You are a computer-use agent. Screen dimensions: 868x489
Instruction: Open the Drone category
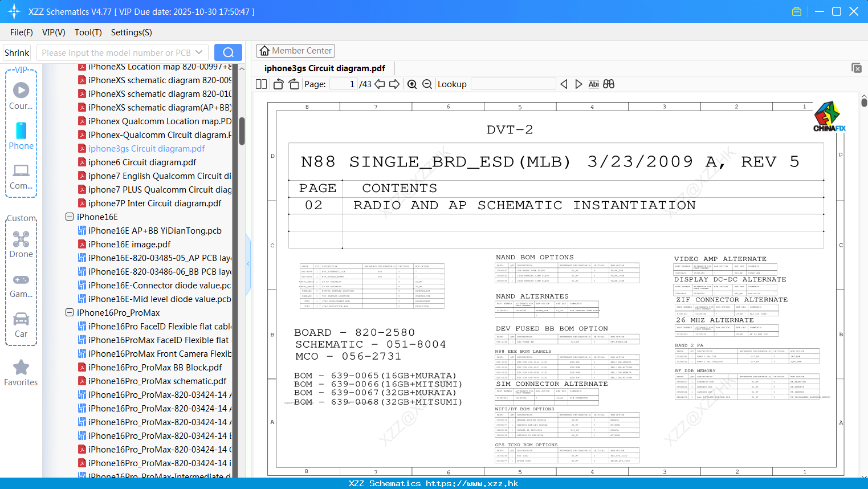21,244
